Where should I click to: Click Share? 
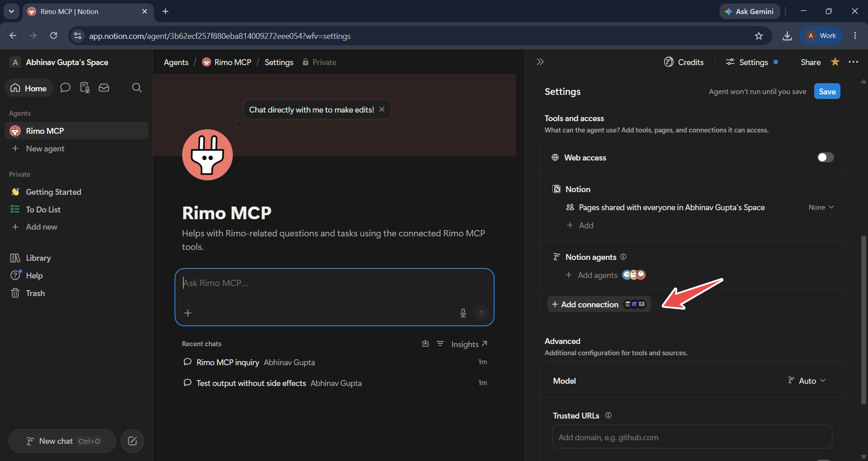(x=811, y=62)
